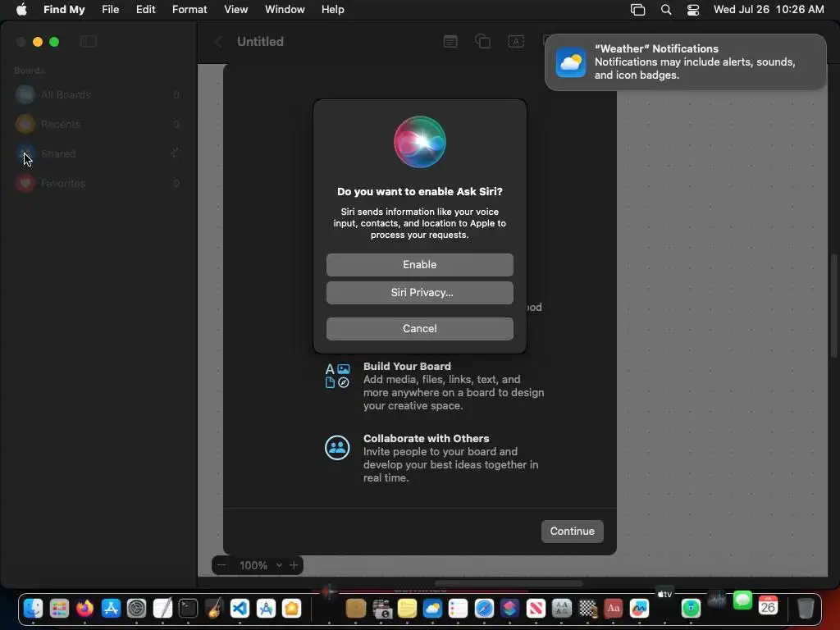This screenshot has width=840, height=630.
Task: Click the date and time in the menu bar
Action: 769,10
